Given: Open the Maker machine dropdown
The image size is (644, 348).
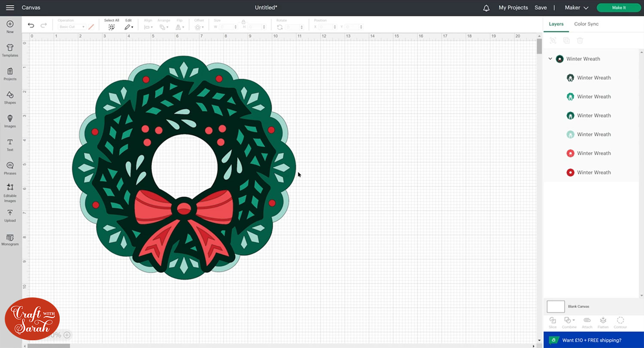Looking at the screenshot, I should click(576, 8).
